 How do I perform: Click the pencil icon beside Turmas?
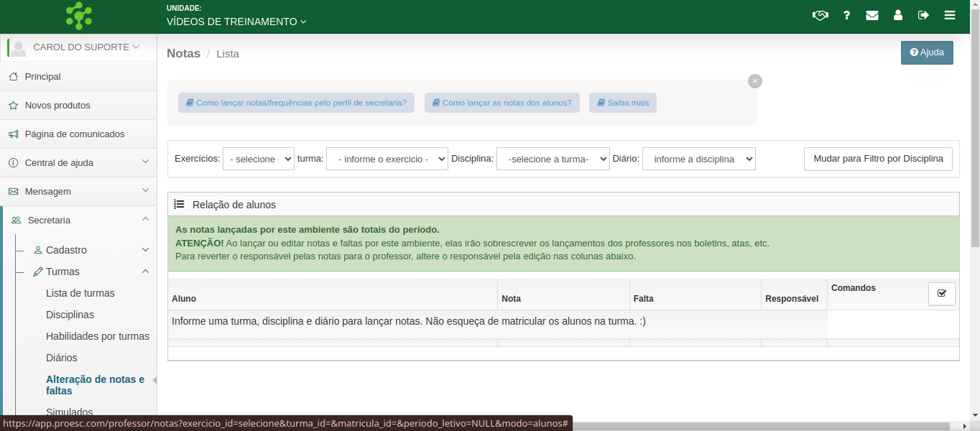[38, 272]
